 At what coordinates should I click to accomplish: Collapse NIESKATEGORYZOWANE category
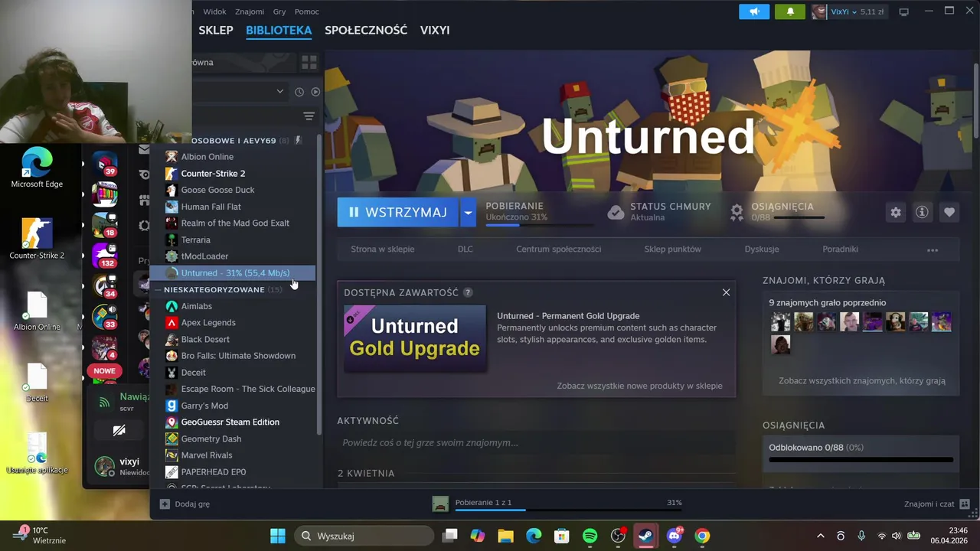click(158, 289)
